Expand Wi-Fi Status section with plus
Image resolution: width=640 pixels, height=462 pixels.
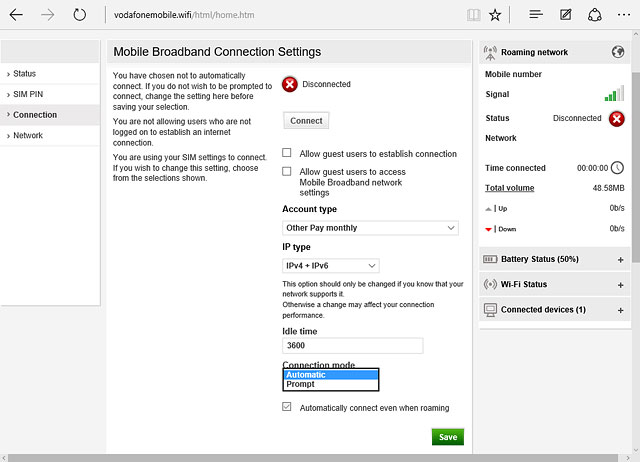tap(620, 285)
